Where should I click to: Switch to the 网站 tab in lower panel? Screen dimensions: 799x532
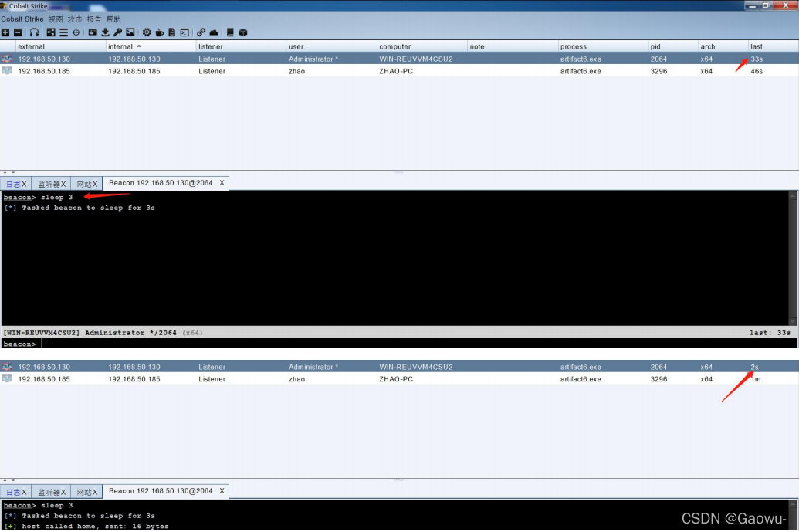click(x=84, y=492)
